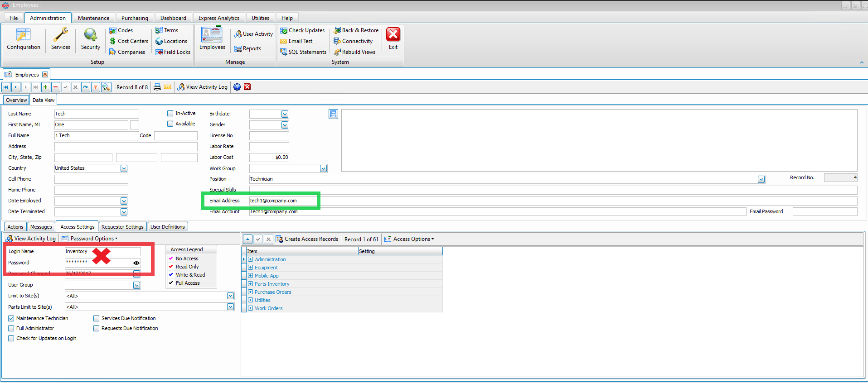
Task: Show password using the eye icon
Action: (x=136, y=263)
